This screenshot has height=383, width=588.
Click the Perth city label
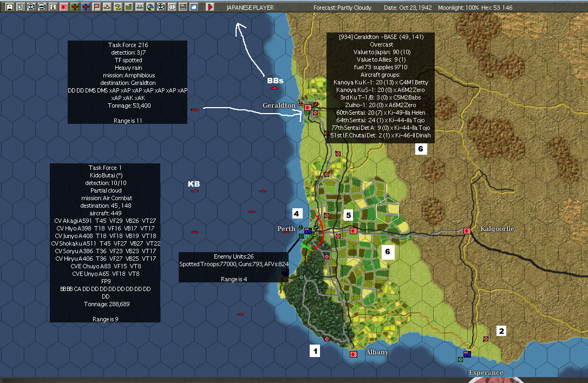click(286, 229)
